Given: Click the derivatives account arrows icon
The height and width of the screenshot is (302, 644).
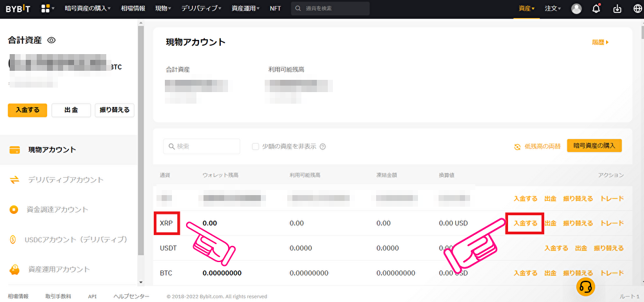Looking at the screenshot, I should click(14, 180).
